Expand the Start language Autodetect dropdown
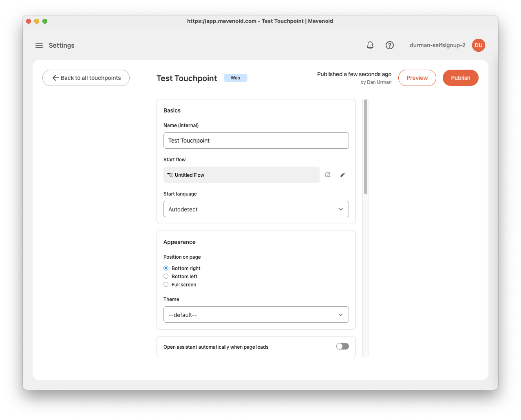Viewport: 521px width, 420px height. click(x=256, y=209)
